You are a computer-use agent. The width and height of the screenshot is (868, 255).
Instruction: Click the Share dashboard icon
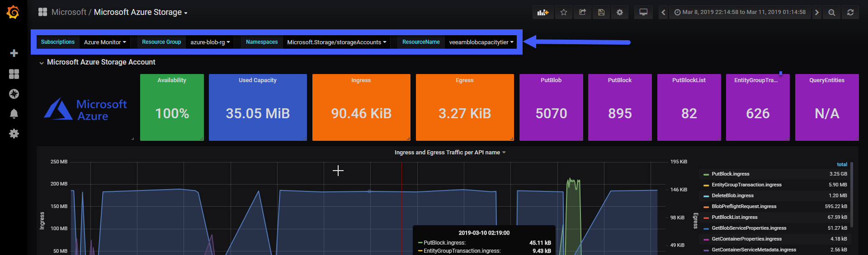[x=582, y=12]
